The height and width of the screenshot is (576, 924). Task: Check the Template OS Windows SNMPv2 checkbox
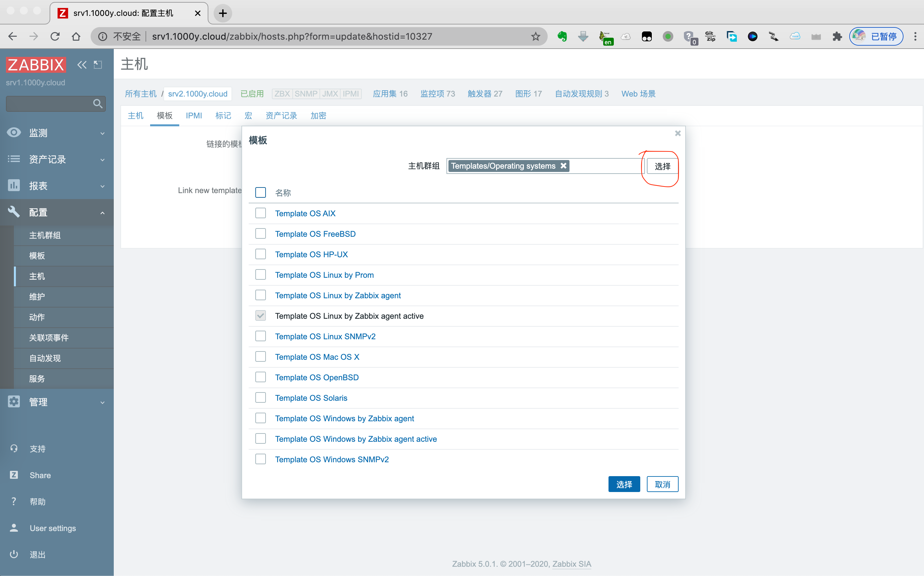(261, 459)
